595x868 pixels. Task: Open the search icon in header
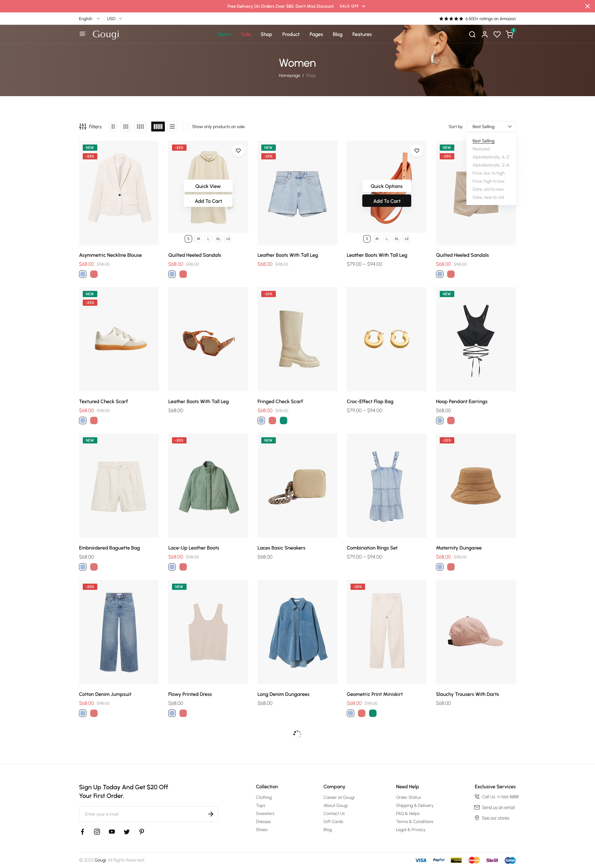click(x=472, y=34)
